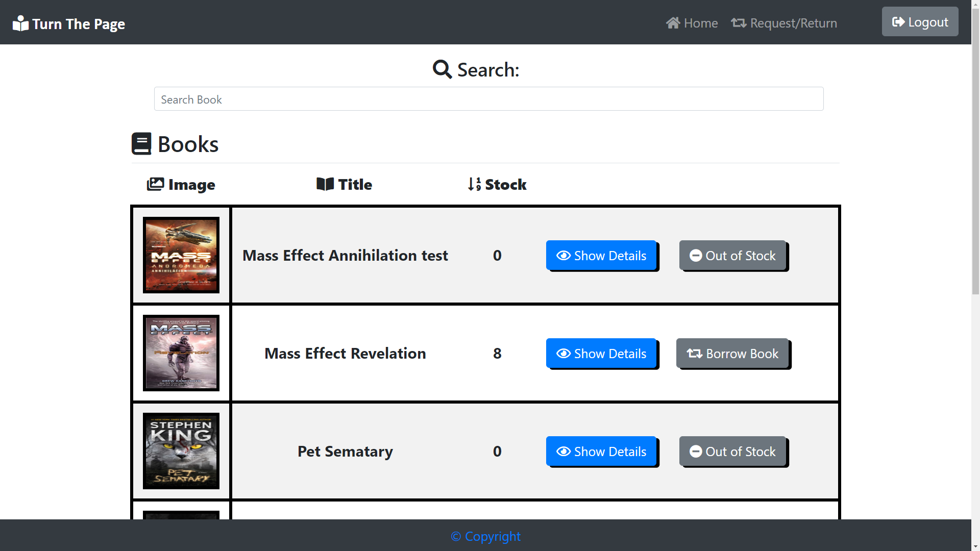Image resolution: width=980 pixels, height=551 pixels.
Task: Click the Image column picture icon
Action: tap(155, 184)
